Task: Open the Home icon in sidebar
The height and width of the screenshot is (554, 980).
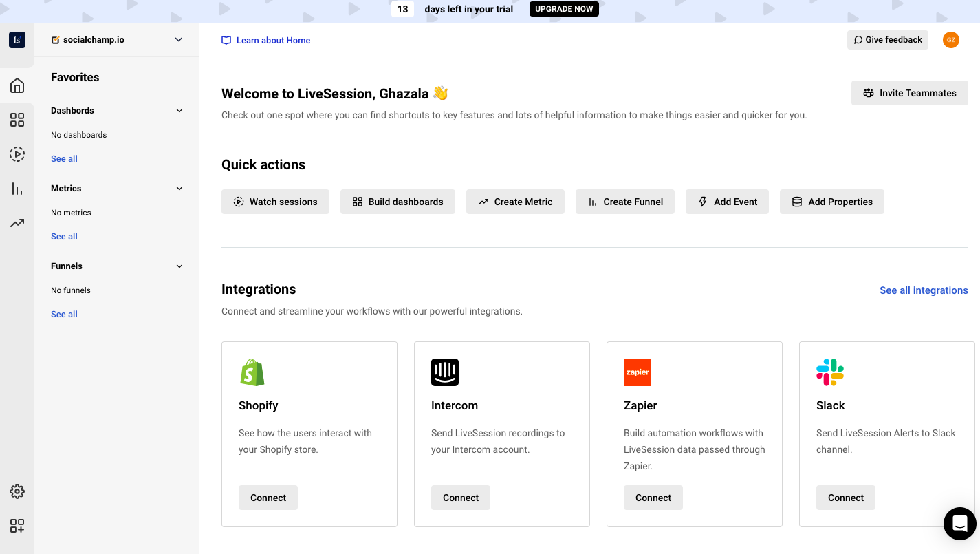Action: click(17, 85)
